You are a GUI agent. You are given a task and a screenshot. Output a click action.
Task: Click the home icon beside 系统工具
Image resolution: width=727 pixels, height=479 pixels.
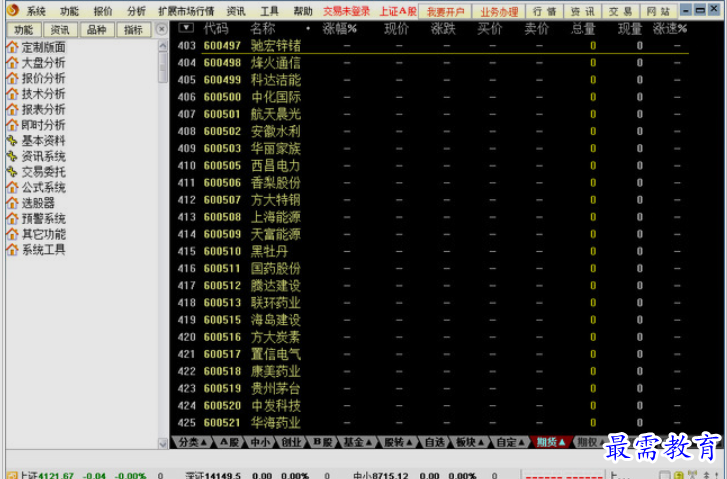point(12,250)
